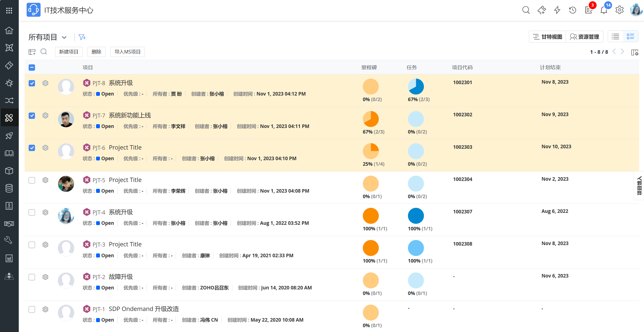Image resolution: width=644 pixels, height=332 pixels.
Task: Uncheck the PJT-8 系统升级 checkbox
Action: coord(32,83)
